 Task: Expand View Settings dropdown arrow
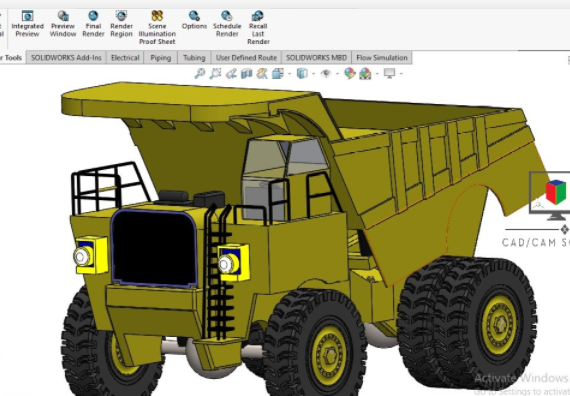pos(401,74)
